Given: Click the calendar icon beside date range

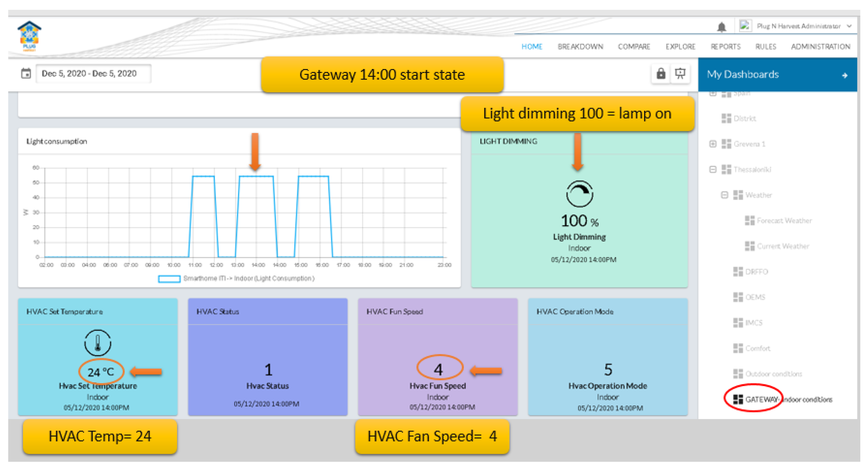Looking at the screenshot, I should pos(26,73).
